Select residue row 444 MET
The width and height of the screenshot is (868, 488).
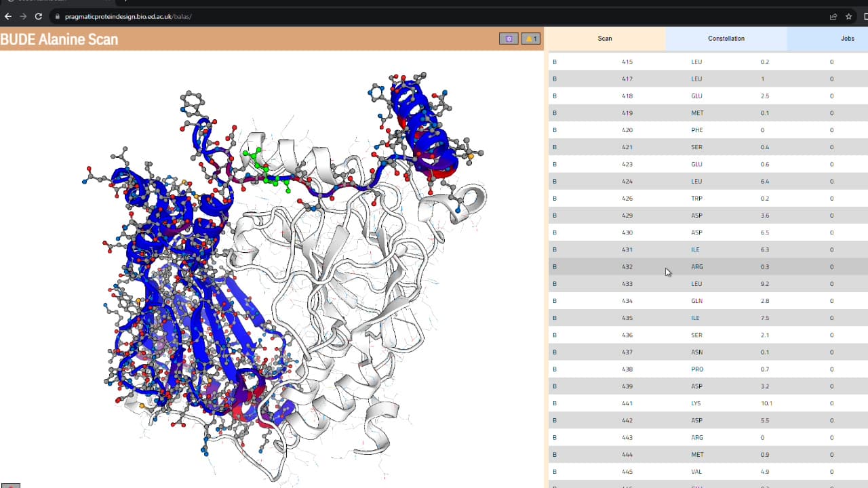(x=708, y=455)
